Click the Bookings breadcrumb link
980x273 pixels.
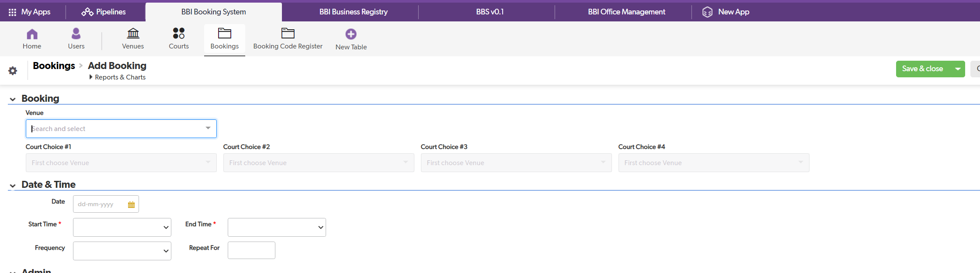(x=54, y=66)
